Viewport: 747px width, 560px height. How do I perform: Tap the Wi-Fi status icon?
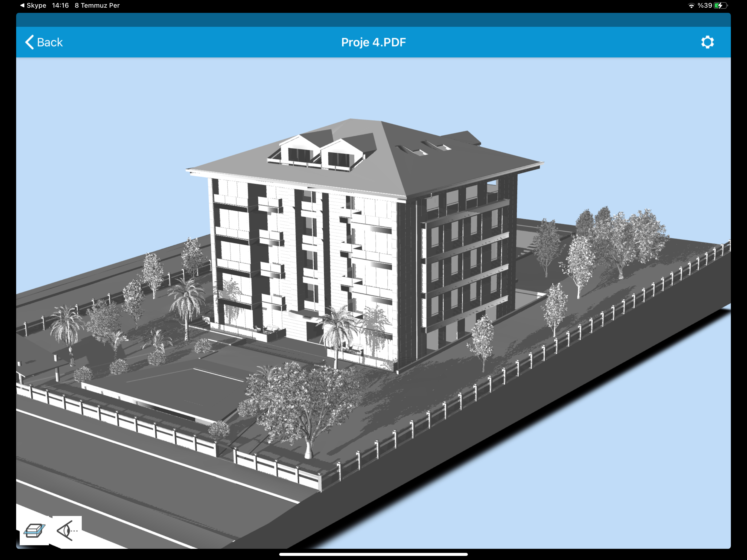pyautogui.click(x=691, y=6)
